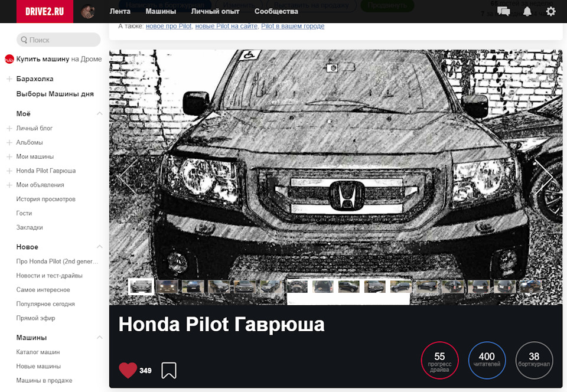
Task: Open История просмотров
Action: click(45, 199)
